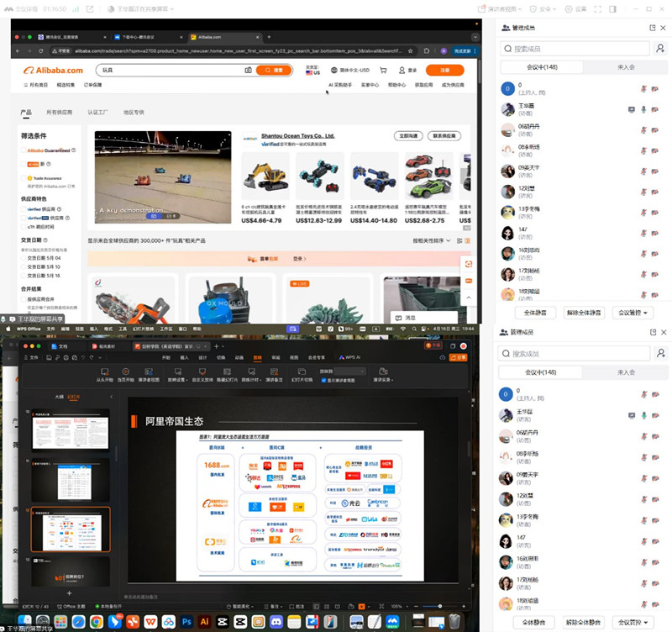The width and height of the screenshot is (672, 632).
Task: Open Photoshop from the macOS dock
Action: [186, 621]
